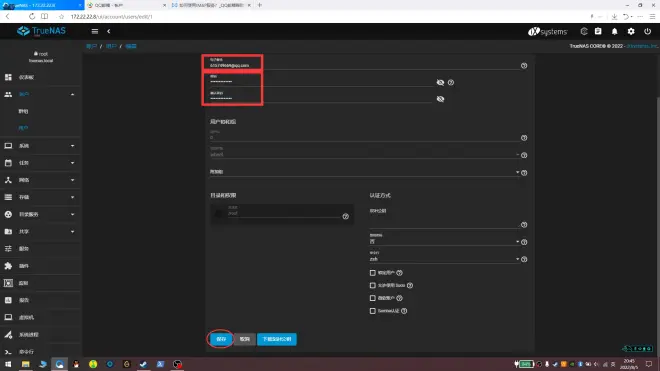Collapse the Accounts section in the sidebar
660x371 pixels.
click(x=40, y=94)
